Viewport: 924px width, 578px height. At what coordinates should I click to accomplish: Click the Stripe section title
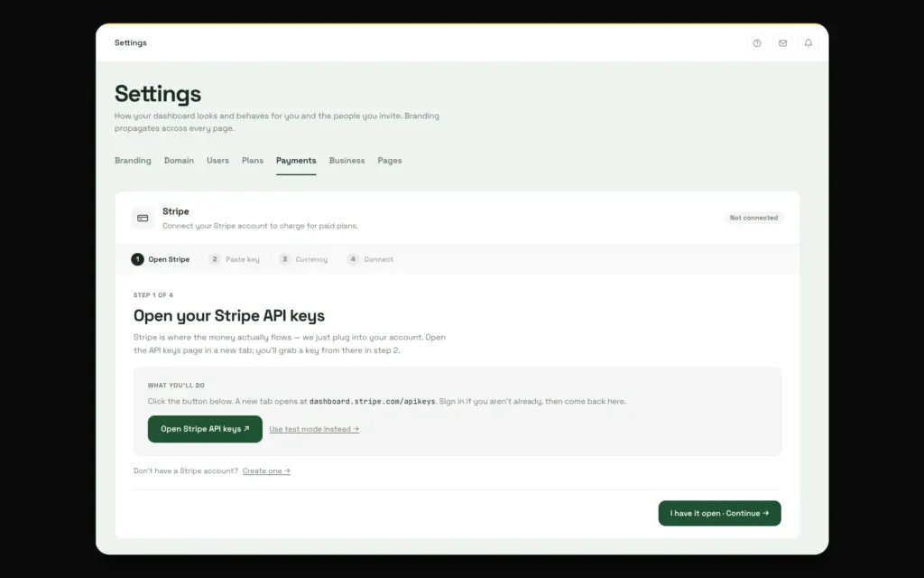176,211
